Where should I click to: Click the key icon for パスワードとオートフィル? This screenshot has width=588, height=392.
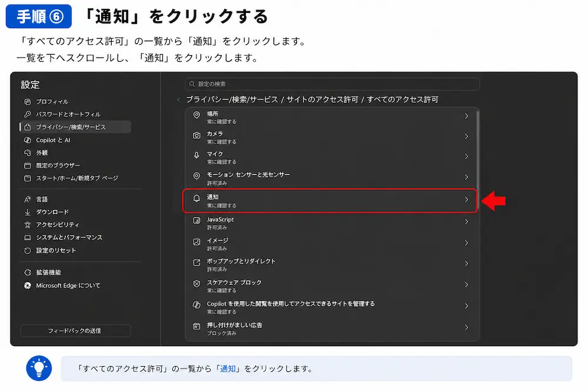(28, 114)
